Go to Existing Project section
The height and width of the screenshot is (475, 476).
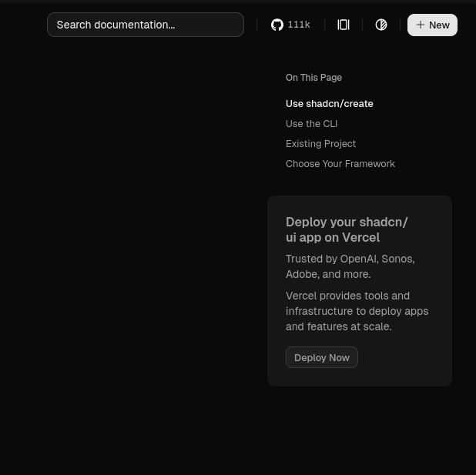[320, 144]
